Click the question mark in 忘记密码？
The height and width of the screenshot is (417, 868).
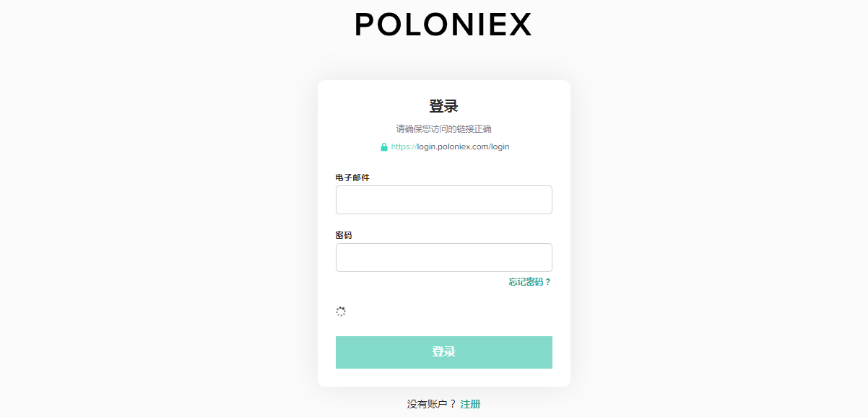coord(548,282)
